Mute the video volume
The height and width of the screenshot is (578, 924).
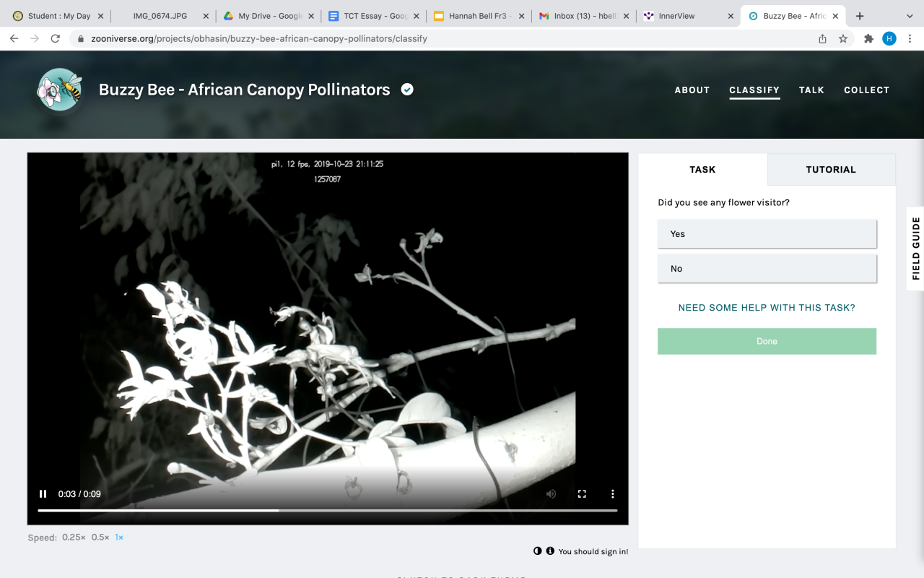pyautogui.click(x=551, y=494)
